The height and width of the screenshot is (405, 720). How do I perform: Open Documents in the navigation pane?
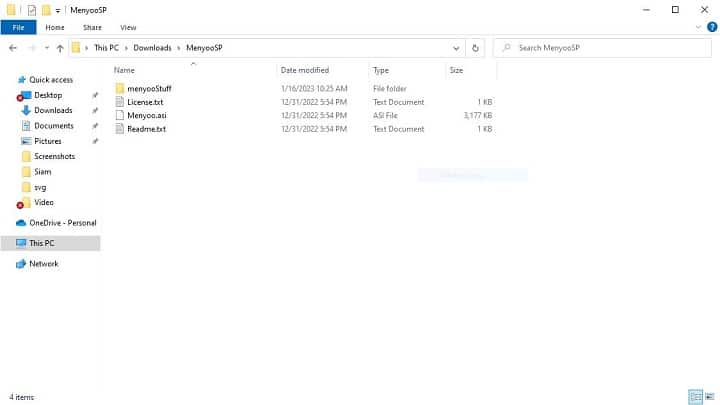click(53, 126)
